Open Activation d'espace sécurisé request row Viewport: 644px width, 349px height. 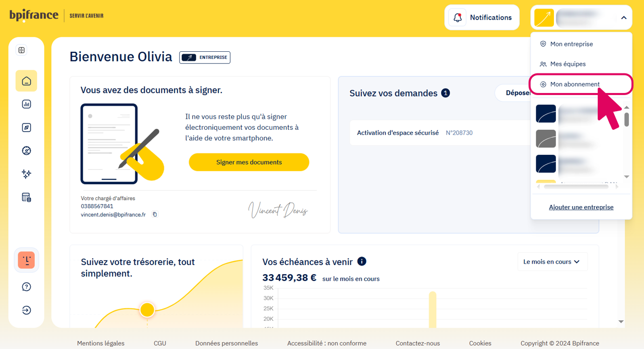(439, 133)
